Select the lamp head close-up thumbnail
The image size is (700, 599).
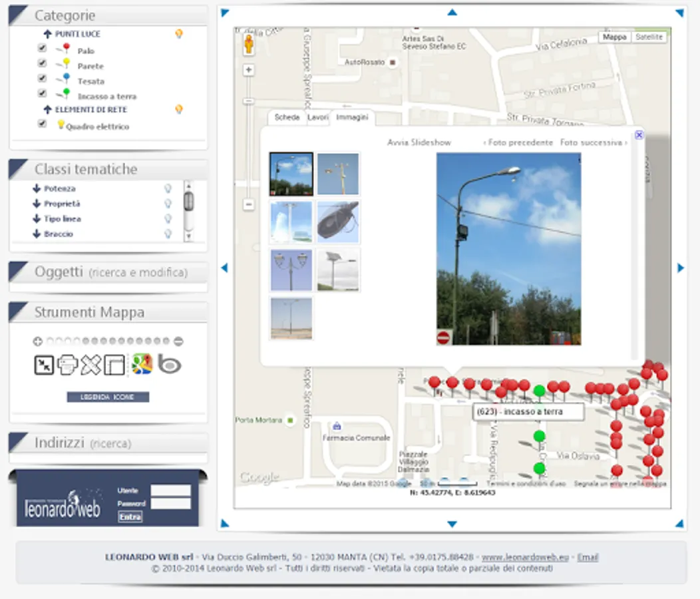point(338,222)
